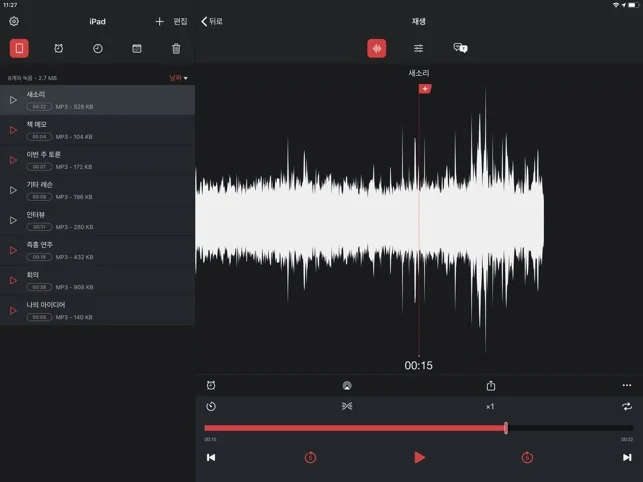The height and width of the screenshot is (482, 643).
Task: Click the 00:22 duration badge of 새소리
Action: (39, 107)
